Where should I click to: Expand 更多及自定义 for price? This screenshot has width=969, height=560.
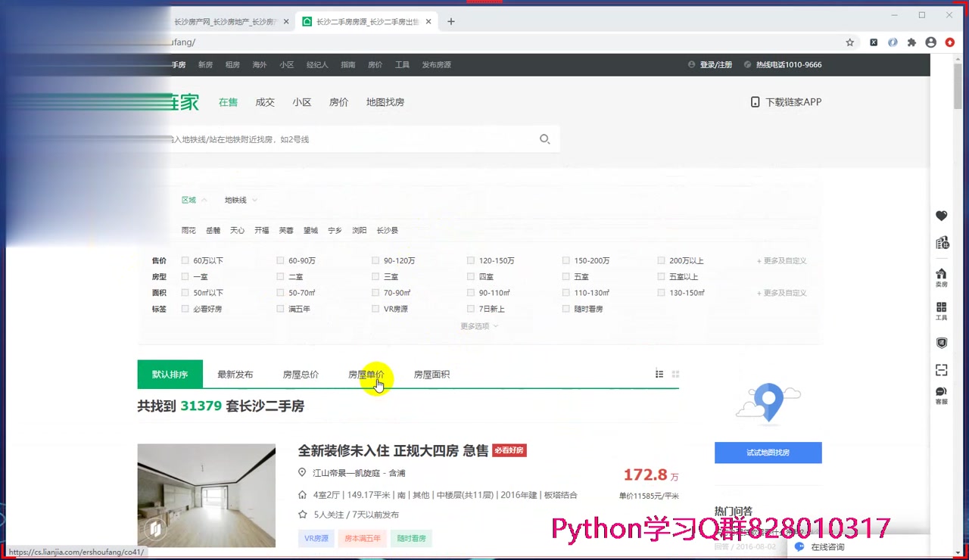click(x=781, y=260)
